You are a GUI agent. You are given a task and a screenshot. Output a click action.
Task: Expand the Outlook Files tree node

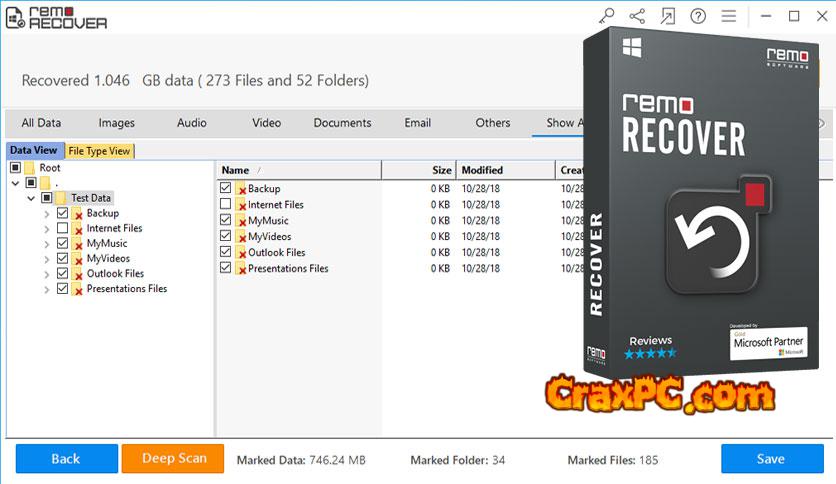(47, 273)
